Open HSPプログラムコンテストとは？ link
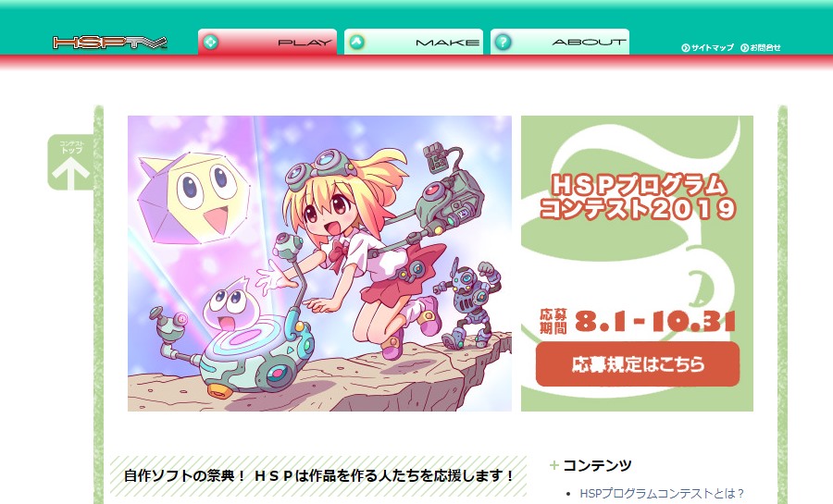The height and width of the screenshot is (504, 833). pyautogui.click(x=662, y=494)
